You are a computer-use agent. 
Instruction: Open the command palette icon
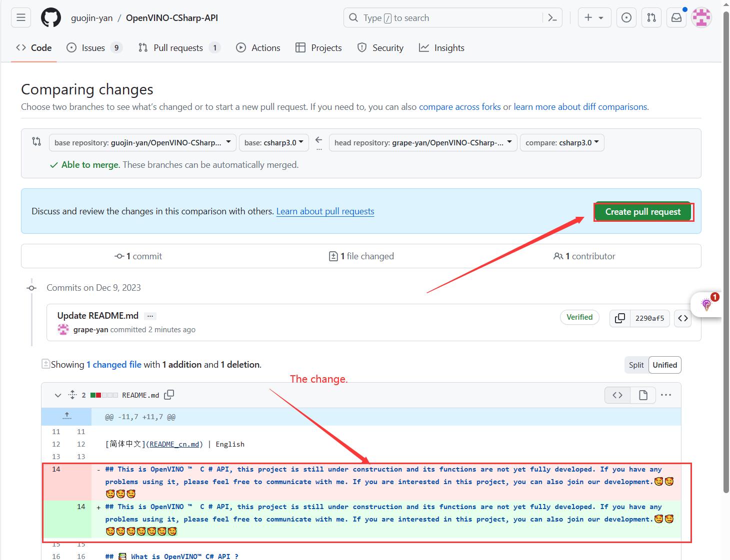(552, 18)
